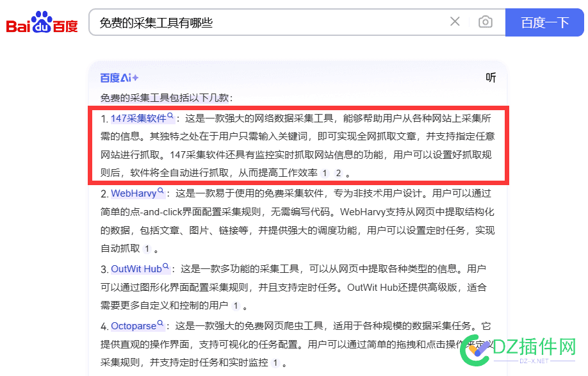Click the text 免费的采集工具包括以下几款
Image resolution: width=588 pixels, height=376 pixels.
click(165, 98)
